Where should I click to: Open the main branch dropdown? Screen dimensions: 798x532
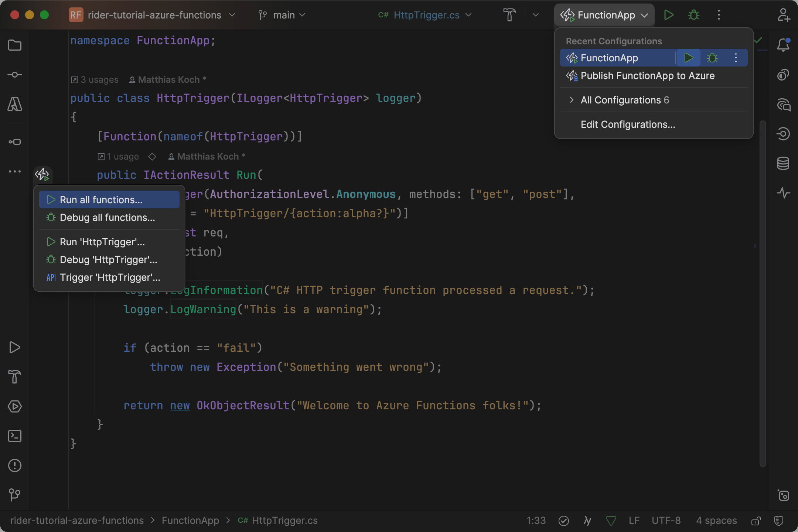[x=282, y=15]
